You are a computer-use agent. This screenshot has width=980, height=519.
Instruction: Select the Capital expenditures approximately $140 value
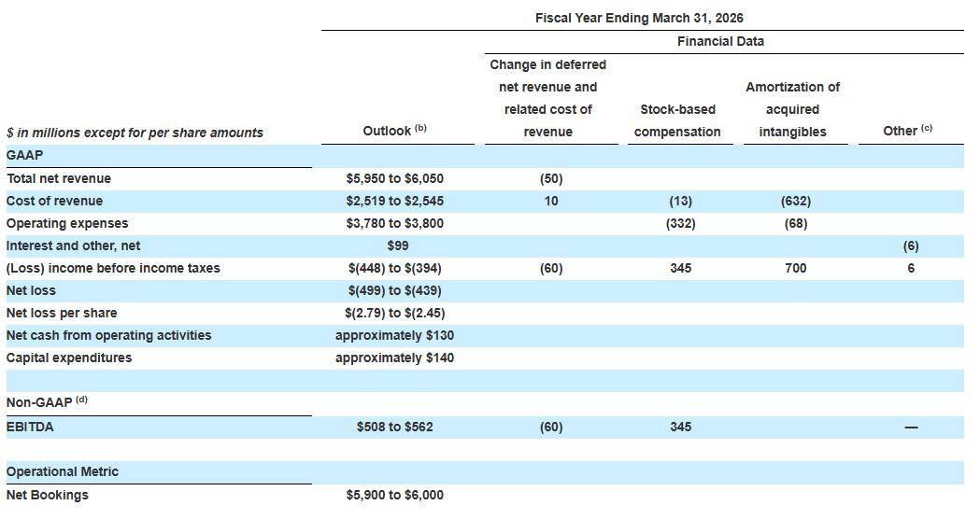tap(394, 358)
